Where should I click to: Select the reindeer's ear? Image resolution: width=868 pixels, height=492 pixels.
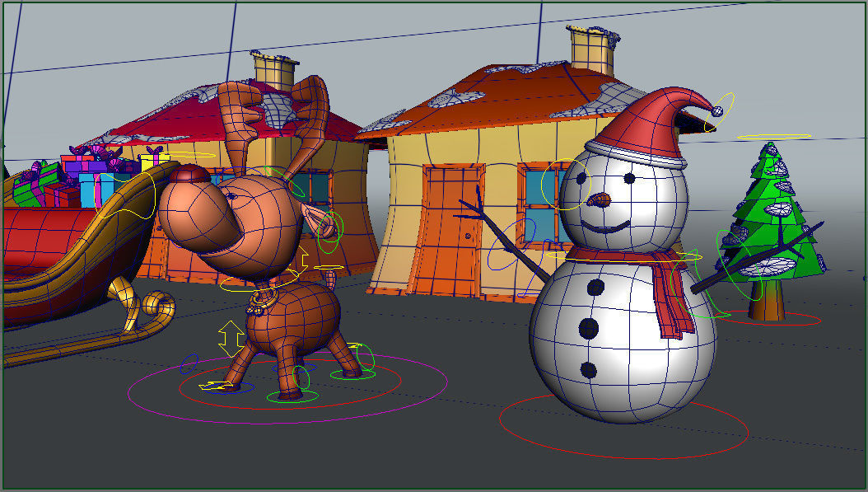pyautogui.click(x=319, y=219)
